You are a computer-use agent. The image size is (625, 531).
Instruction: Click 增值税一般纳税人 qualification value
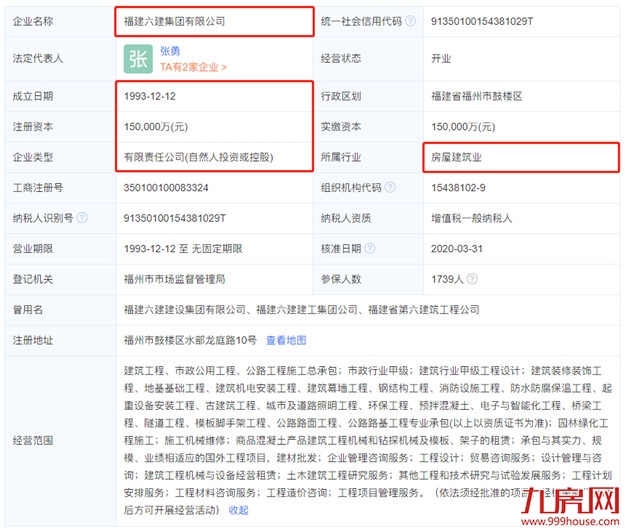pyautogui.click(x=472, y=218)
